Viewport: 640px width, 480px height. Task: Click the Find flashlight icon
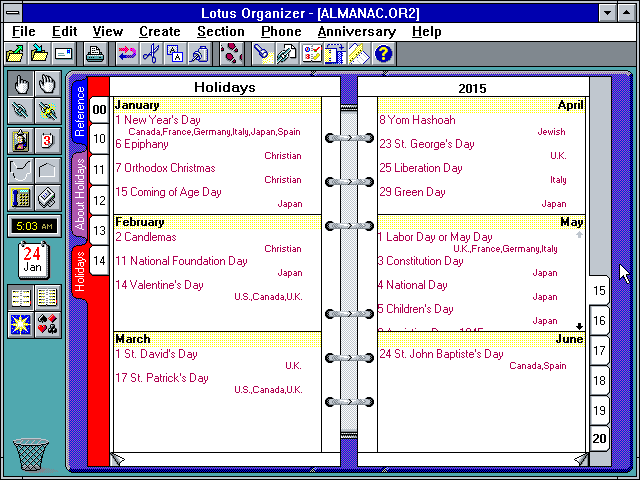click(x=262, y=53)
